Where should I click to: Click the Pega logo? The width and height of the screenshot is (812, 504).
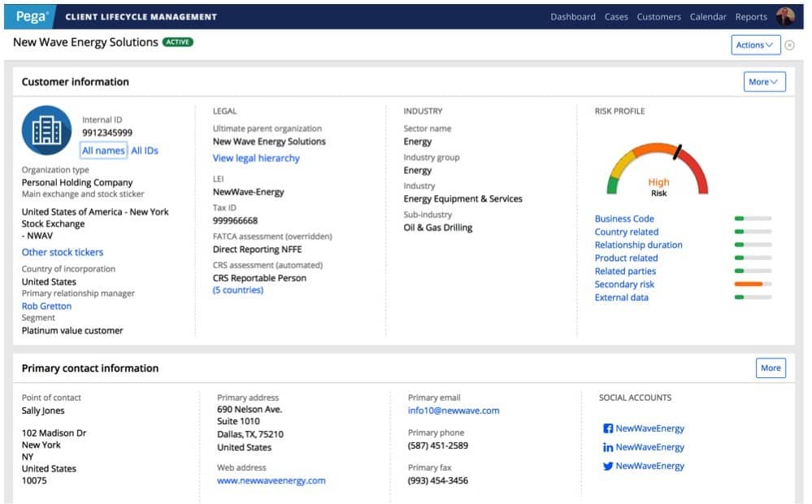(32, 16)
